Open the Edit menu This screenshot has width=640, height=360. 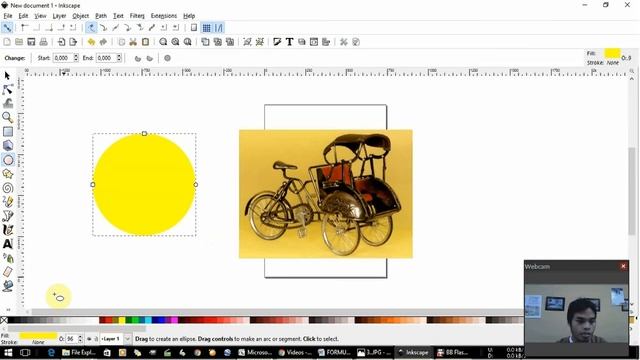click(x=23, y=16)
